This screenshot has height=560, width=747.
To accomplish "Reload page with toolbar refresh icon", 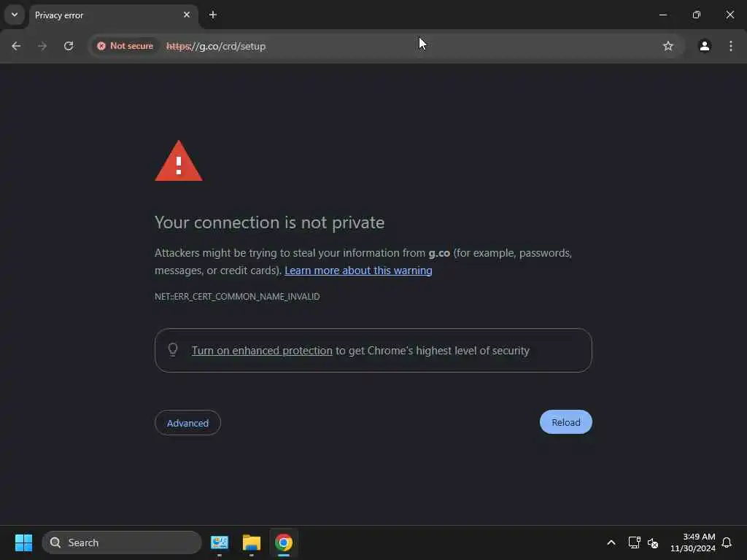I will pyautogui.click(x=69, y=46).
